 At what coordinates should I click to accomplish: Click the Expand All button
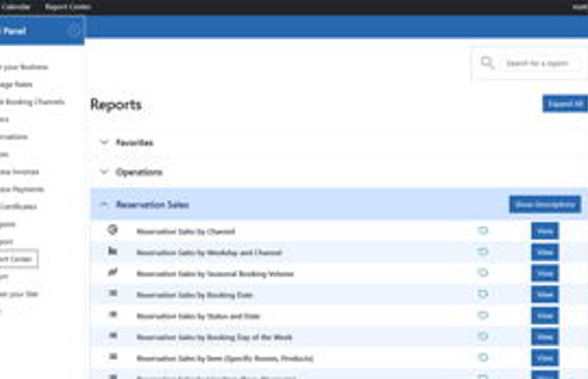click(565, 104)
